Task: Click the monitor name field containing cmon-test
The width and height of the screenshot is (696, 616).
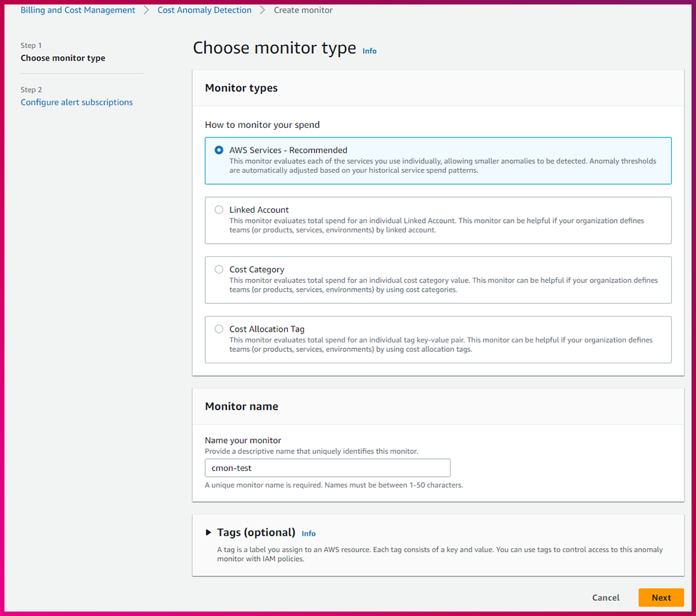Action: pos(327,468)
